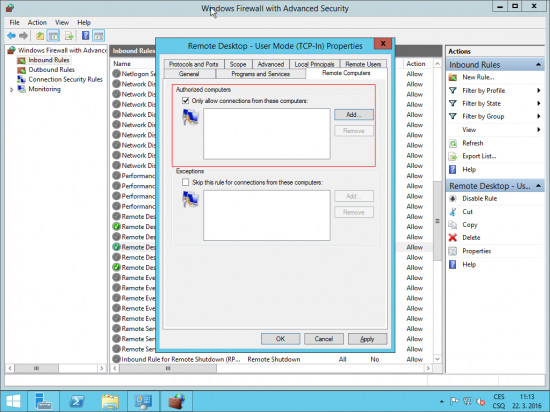Expand Filter by Group submenu
Viewport: 550px width, 412px height.
tap(539, 116)
